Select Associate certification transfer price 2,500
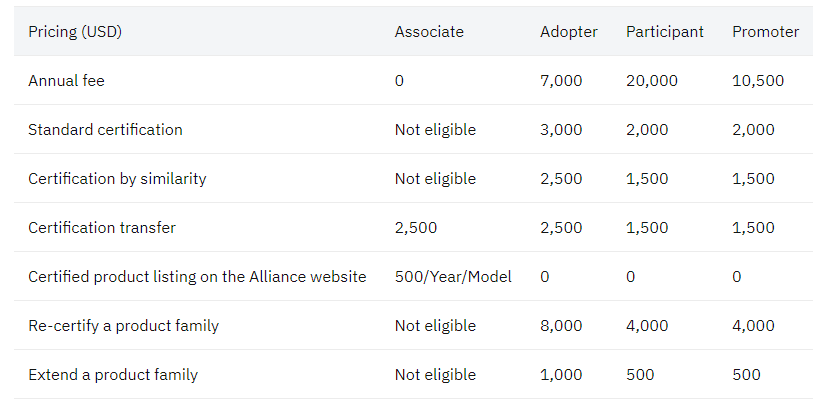The height and width of the screenshot is (405, 823). (416, 228)
